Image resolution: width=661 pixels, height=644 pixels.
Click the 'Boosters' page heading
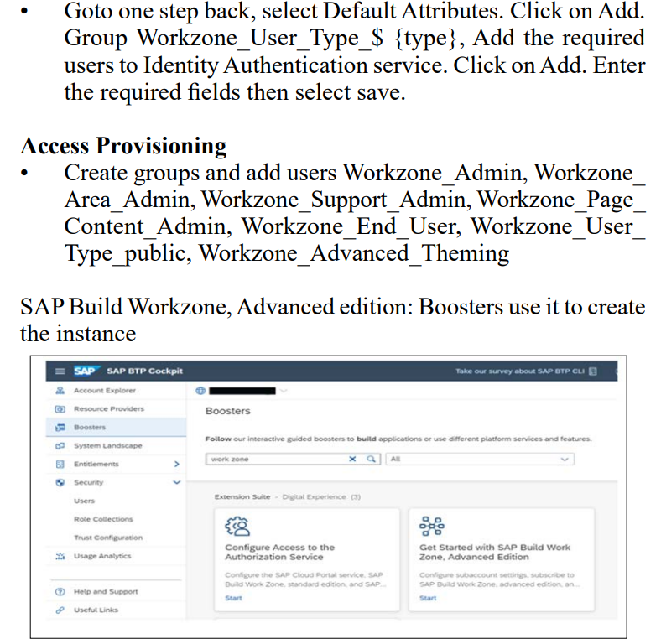click(x=227, y=411)
